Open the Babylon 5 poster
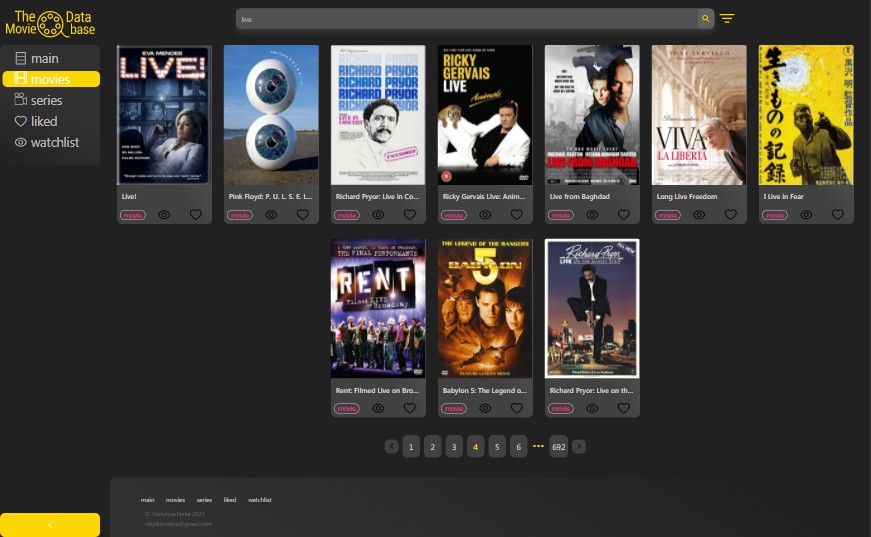This screenshot has height=537, width=871. 485,309
